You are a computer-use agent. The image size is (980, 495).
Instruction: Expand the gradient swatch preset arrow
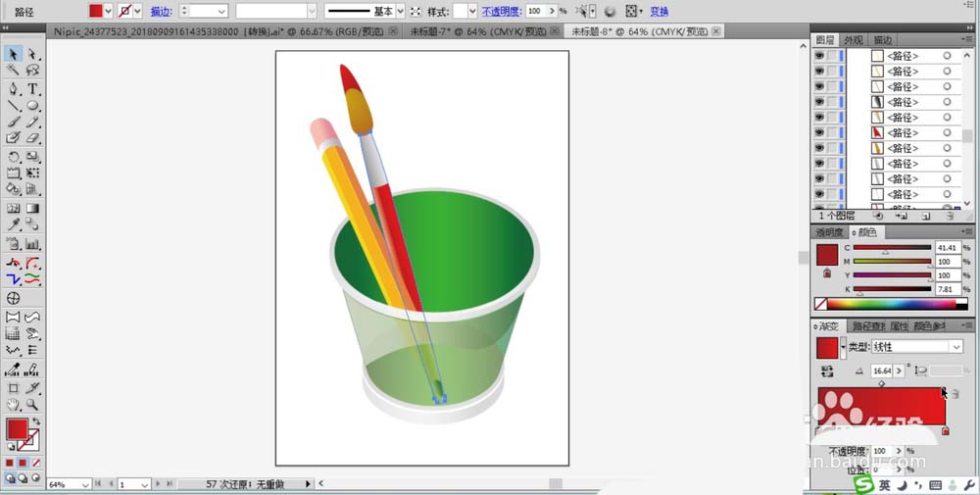coord(843,348)
